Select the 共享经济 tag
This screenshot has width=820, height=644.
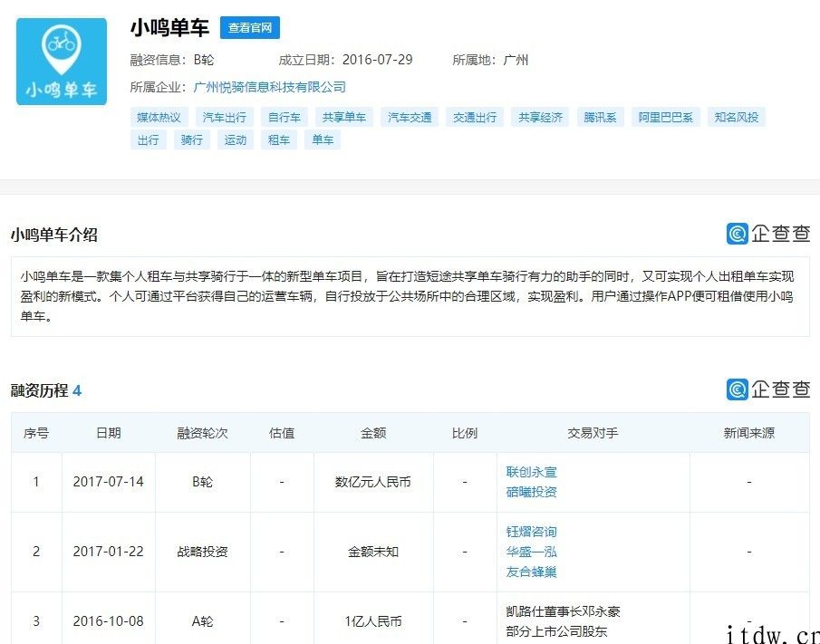click(x=540, y=117)
